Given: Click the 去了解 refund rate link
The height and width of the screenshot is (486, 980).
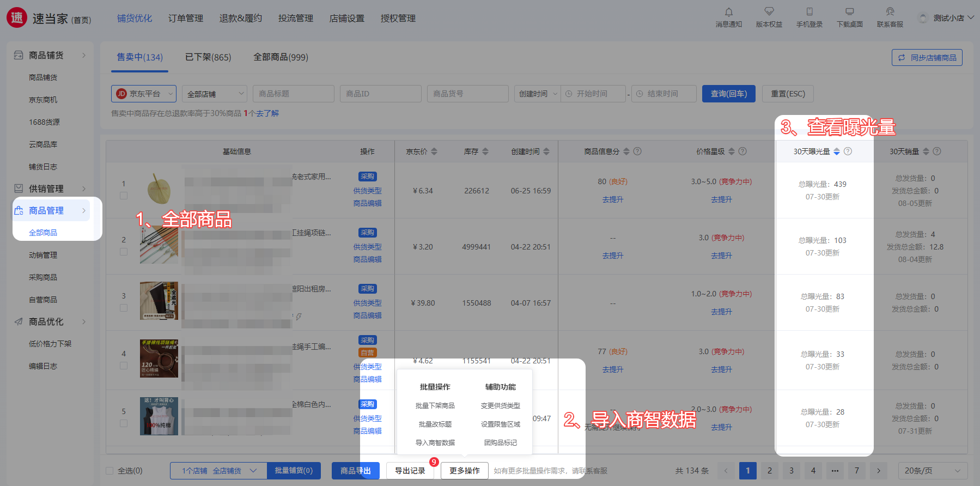Looking at the screenshot, I should click(x=267, y=113).
